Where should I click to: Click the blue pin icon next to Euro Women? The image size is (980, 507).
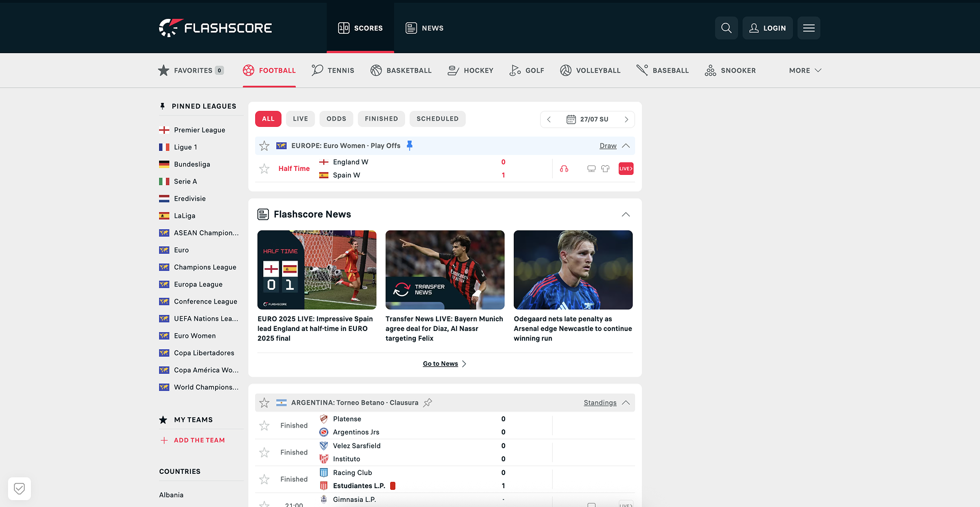pos(410,146)
